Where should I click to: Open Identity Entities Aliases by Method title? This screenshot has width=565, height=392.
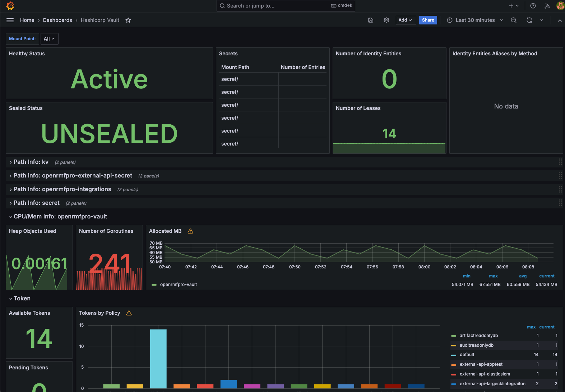495,54
